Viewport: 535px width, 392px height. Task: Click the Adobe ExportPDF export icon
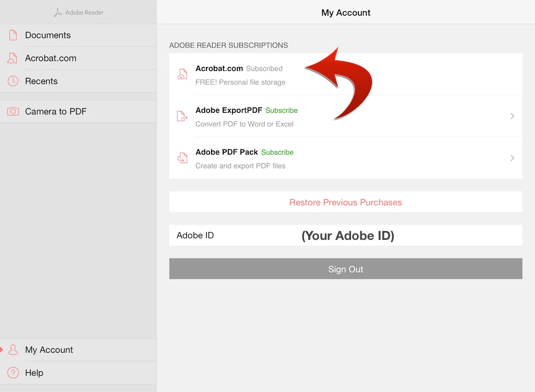182,116
